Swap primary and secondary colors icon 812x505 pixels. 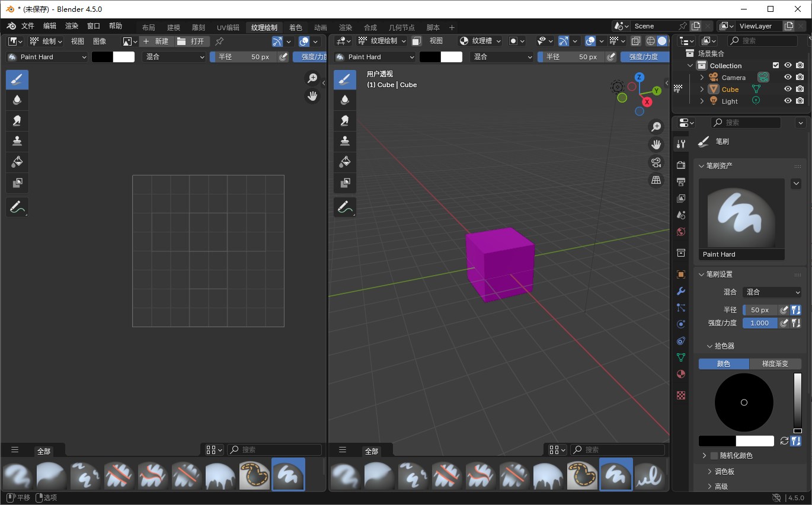(x=784, y=441)
